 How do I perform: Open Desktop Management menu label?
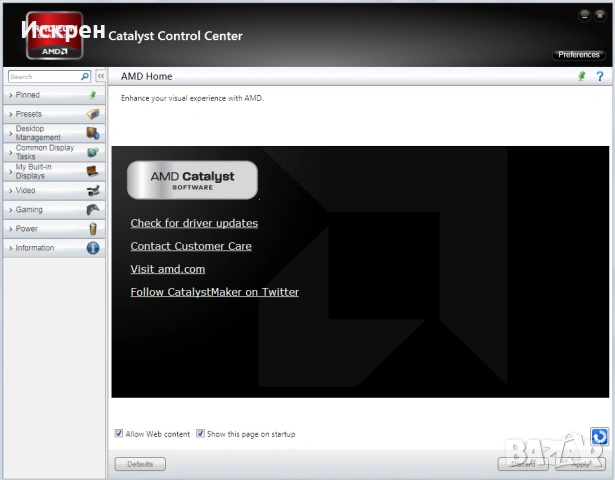[38, 133]
